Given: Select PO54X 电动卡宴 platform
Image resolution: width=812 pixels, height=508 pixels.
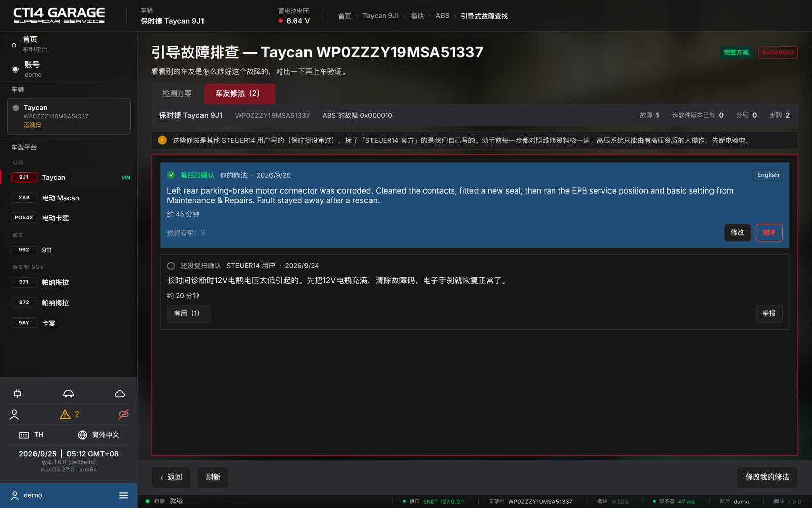Looking at the screenshot, I should pos(69,218).
